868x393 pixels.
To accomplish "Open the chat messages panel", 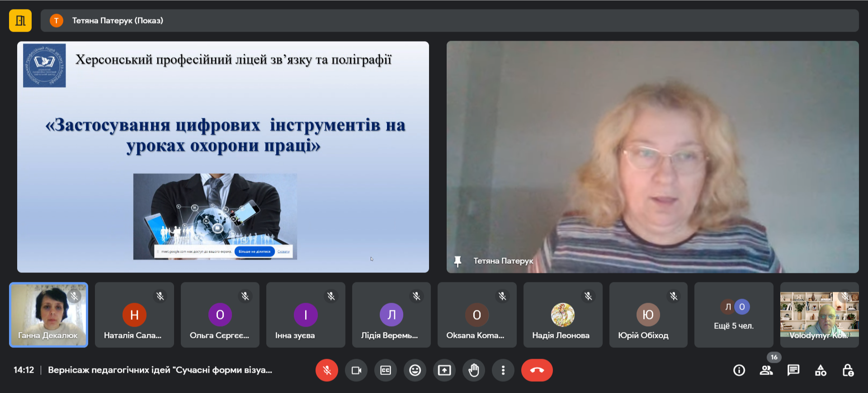I will [x=793, y=370].
